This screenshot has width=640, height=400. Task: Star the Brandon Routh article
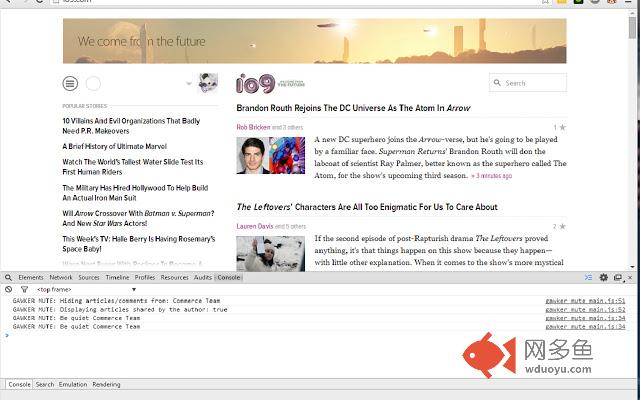click(x=562, y=128)
